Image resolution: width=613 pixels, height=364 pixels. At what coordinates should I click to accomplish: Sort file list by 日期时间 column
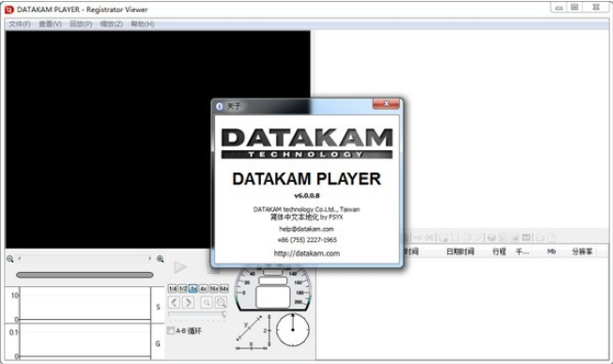point(460,251)
